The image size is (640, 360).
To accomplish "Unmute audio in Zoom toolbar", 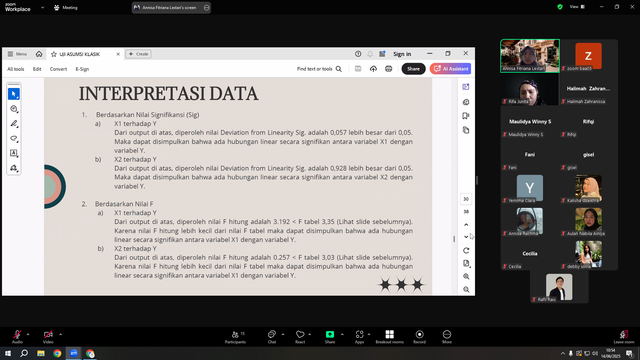I will (x=17, y=337).
